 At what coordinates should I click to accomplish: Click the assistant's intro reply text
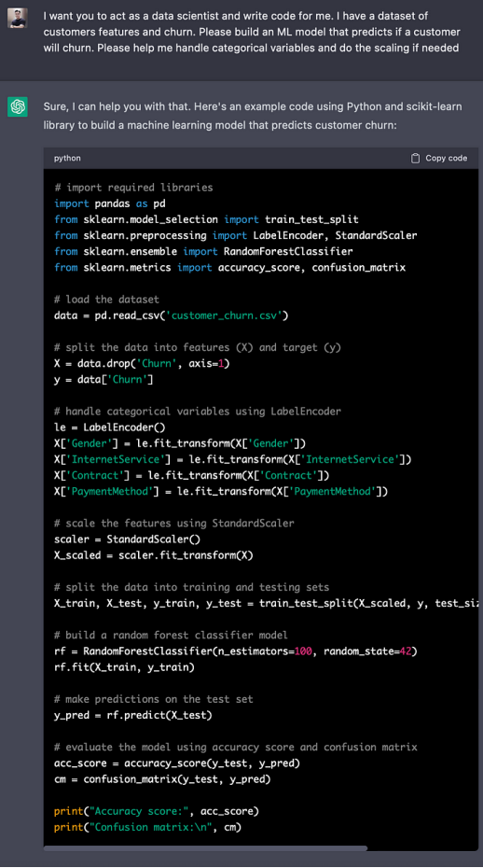[253, 116]
